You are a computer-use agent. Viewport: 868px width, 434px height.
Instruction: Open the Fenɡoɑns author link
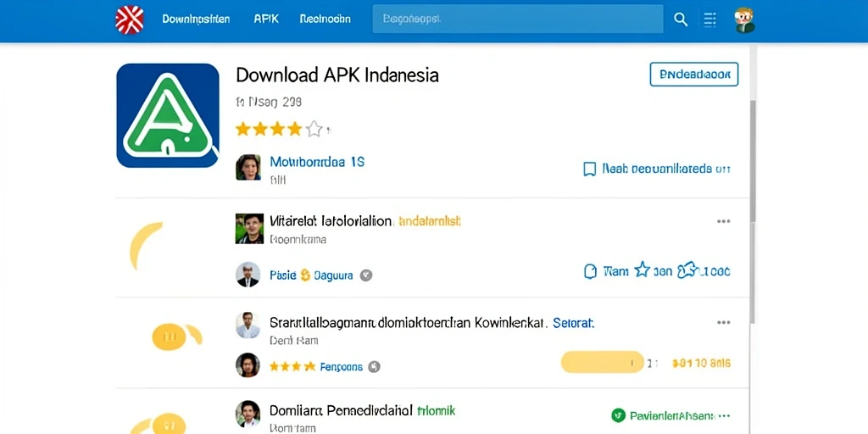[x=342, y=366]
